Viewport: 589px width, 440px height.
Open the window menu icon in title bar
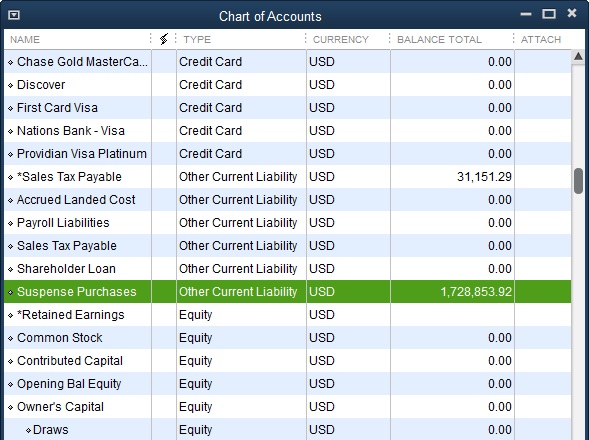[14, 15]
